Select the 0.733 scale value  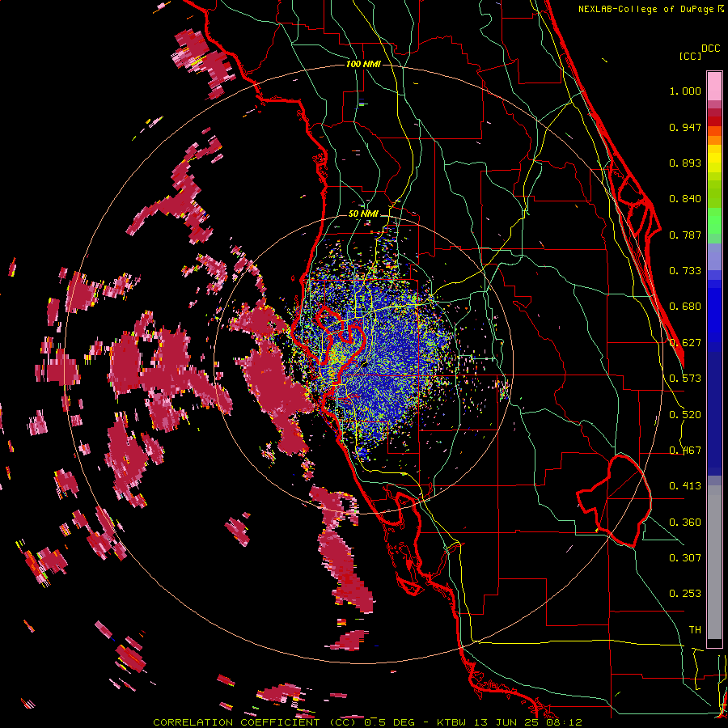point(685,271)
